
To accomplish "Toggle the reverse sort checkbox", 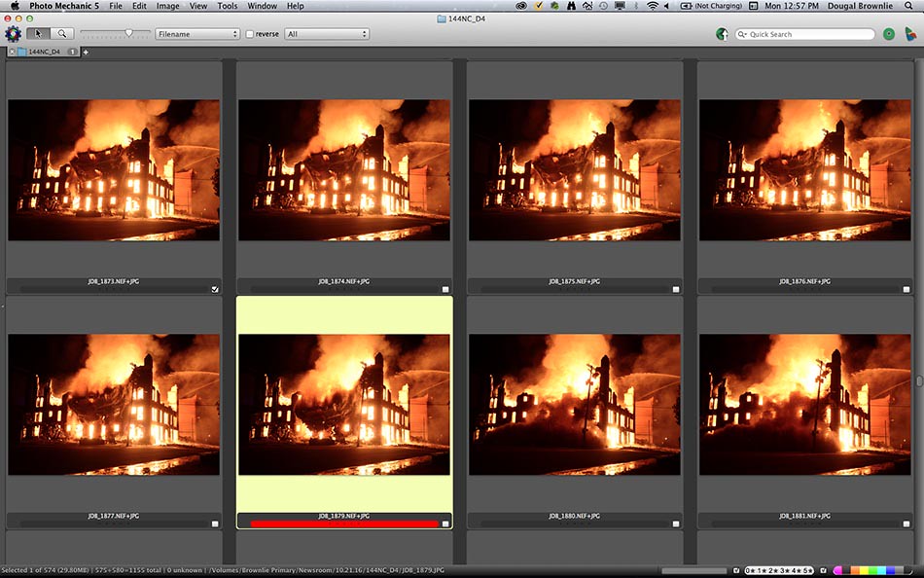I will point(250,34).
